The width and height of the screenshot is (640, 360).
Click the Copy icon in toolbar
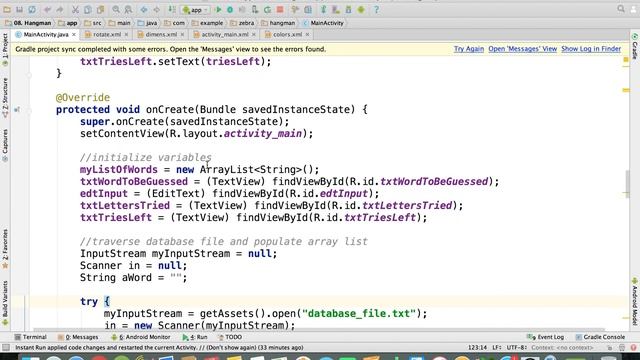click(x=88, y=9)
